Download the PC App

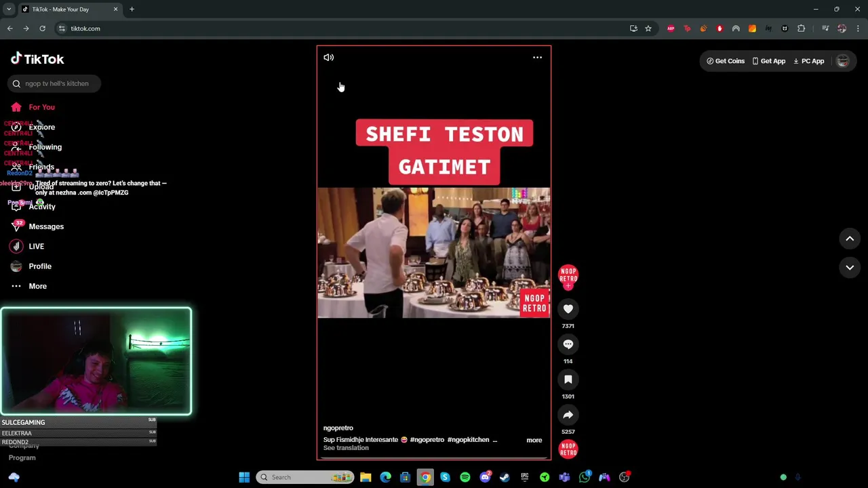(x=808, y=61)
